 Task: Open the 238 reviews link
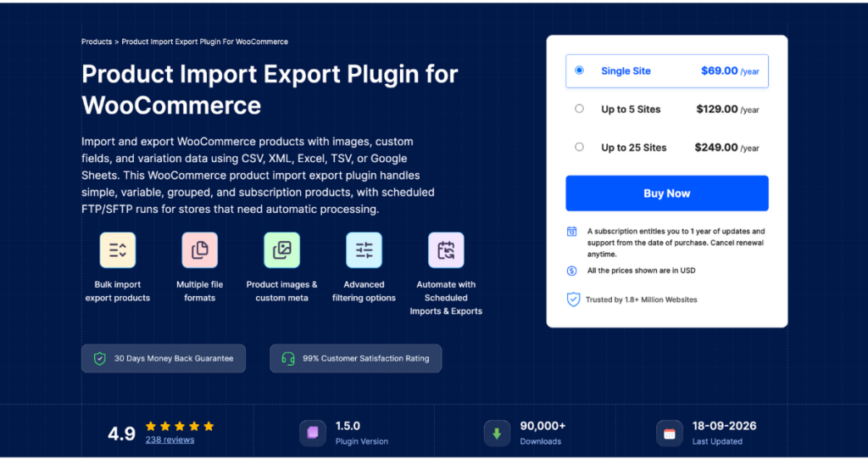tap(170, 439)
